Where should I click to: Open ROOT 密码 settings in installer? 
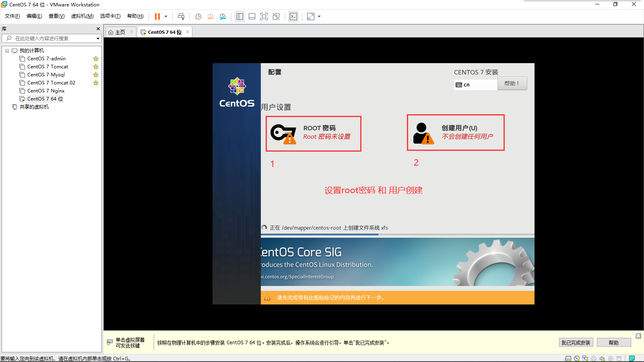coord(313,134)
